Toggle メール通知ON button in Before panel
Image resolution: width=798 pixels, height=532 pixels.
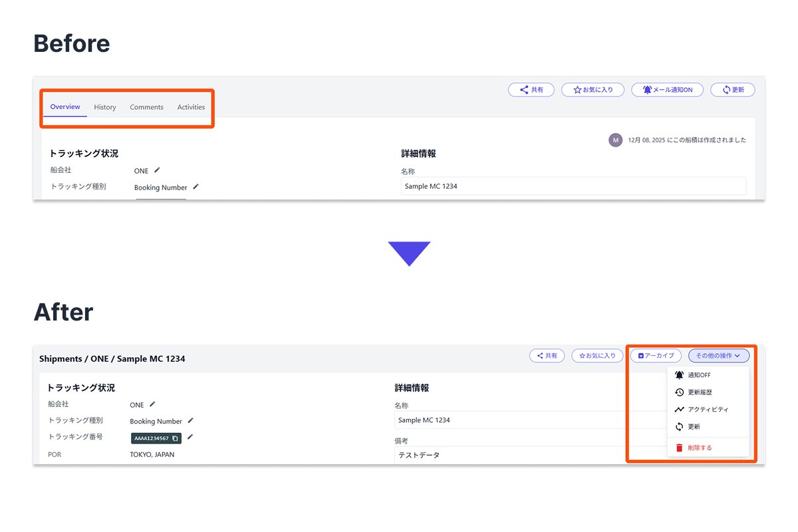(x=666, y=90)
